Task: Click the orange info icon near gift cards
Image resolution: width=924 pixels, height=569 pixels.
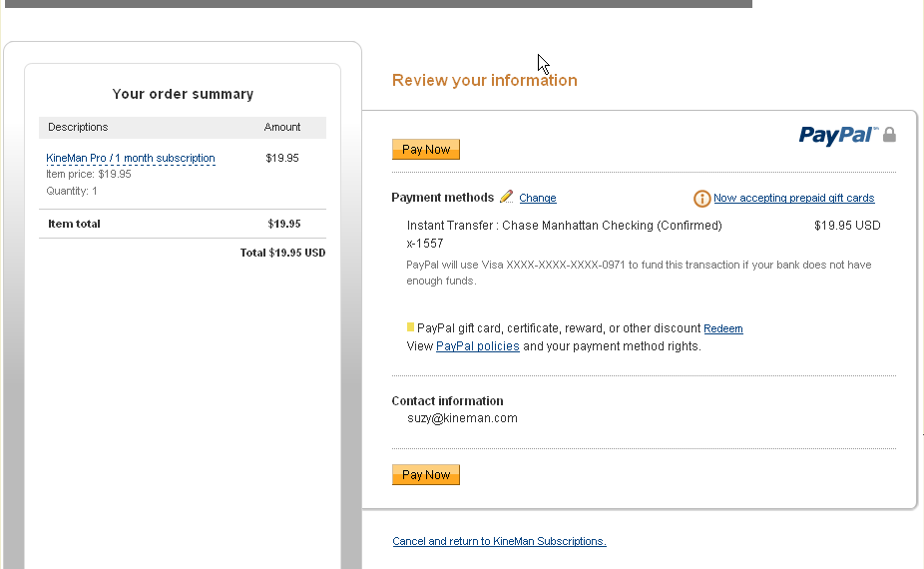Action: point(701,199)
